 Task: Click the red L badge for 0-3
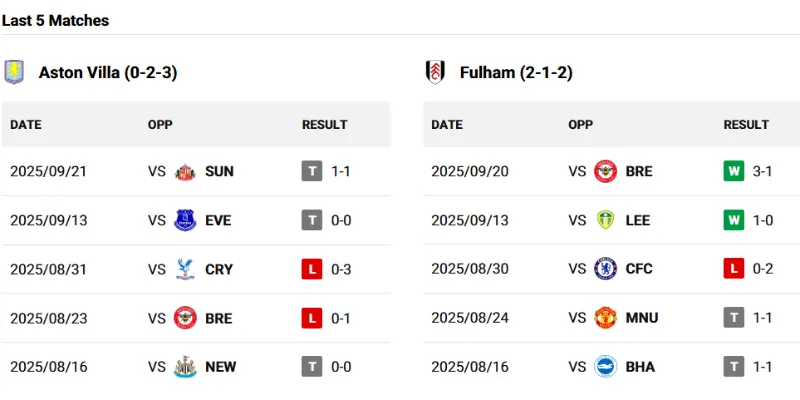tap(312, 269)
